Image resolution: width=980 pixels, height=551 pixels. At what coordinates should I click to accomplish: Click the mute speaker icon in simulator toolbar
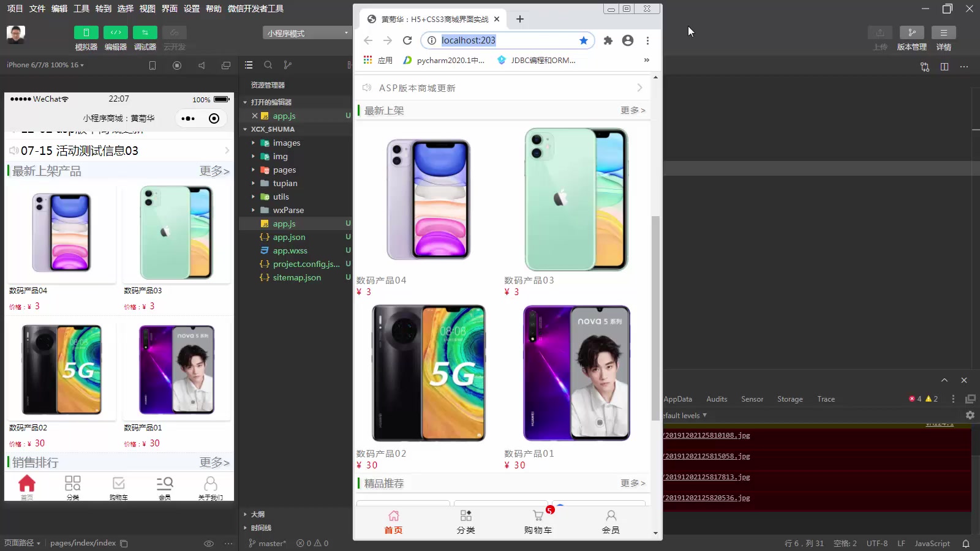(202, 66)
